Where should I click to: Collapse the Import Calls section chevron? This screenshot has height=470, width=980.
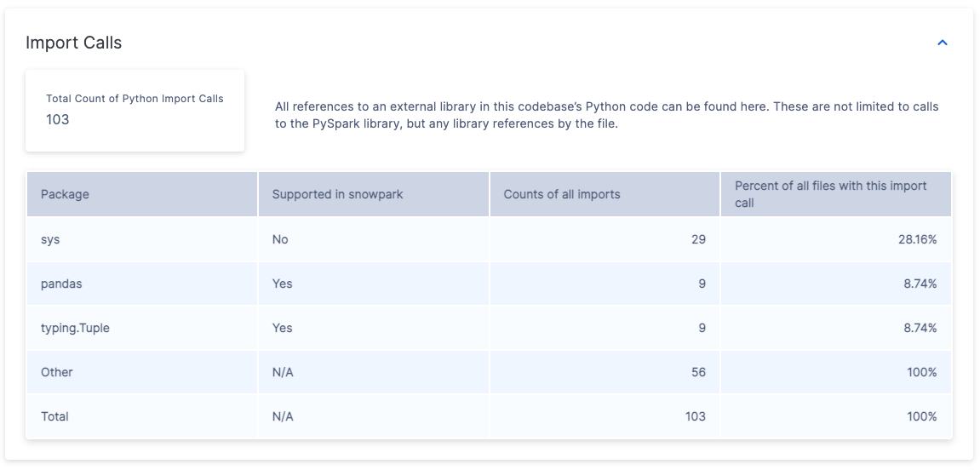coord(942,43)
